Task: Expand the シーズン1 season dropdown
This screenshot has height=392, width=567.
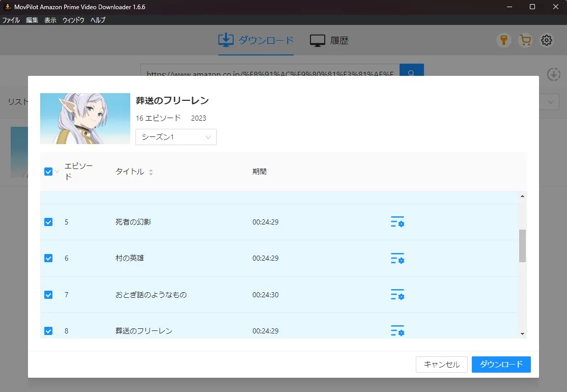Action: [x=176, y=137]
